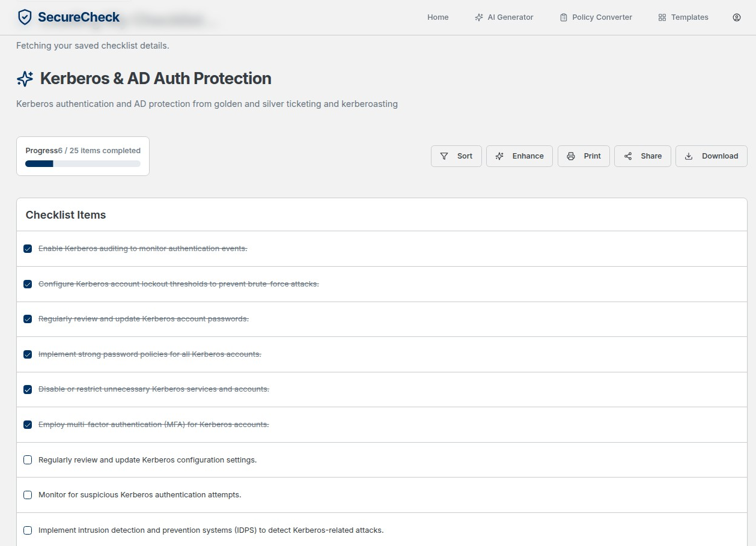The image size is (756, 546).
Task: Click the SecureCheck shield logo icon
Action: pos(25,17)
